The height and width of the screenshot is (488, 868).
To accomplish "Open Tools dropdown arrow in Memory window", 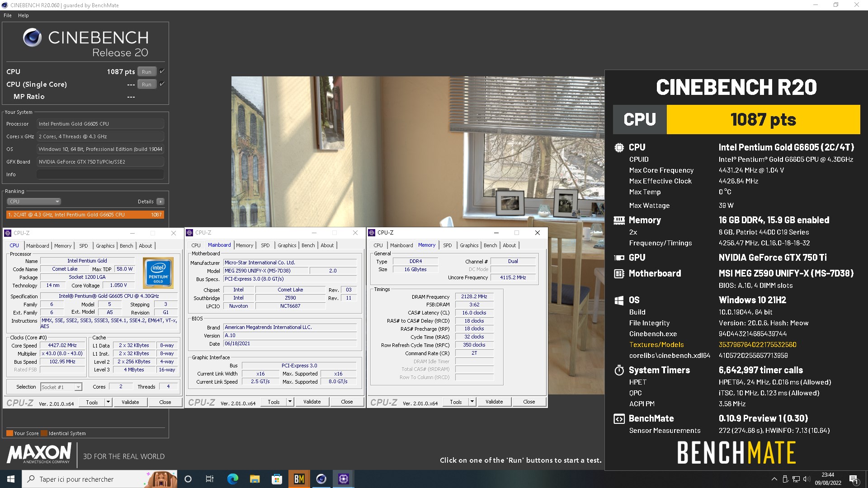I will click(472, 402).
